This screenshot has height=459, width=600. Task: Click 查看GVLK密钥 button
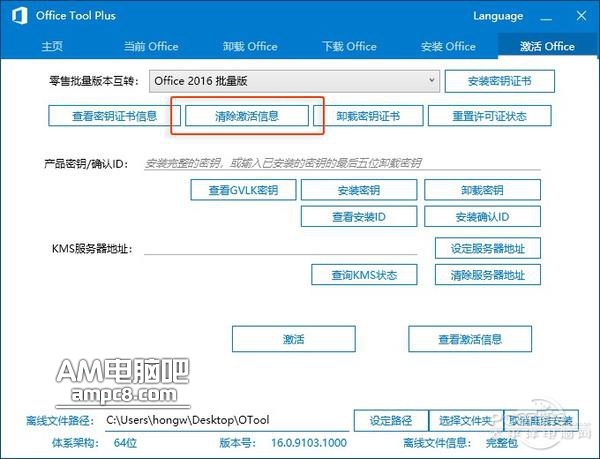[243, 190]
